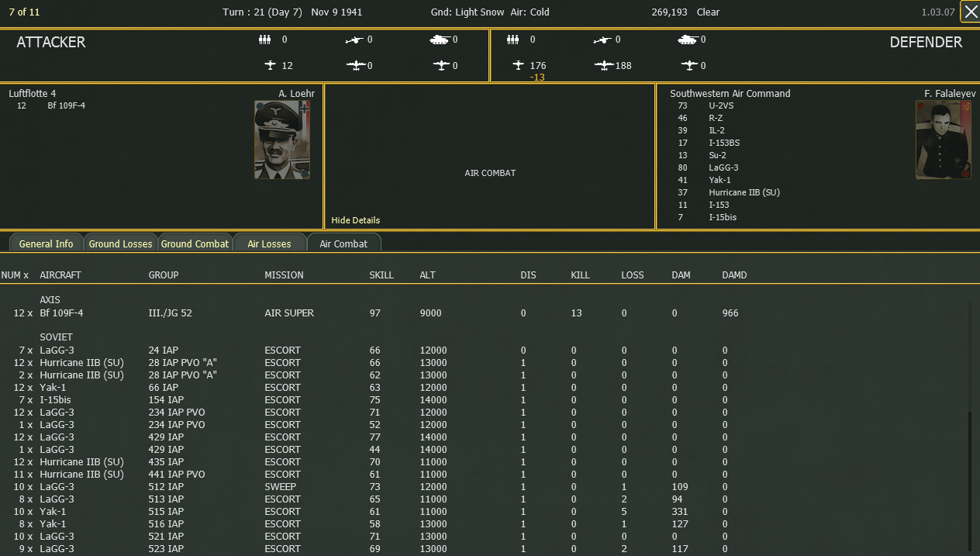
Task: Click the defender utility aircraft icon
Action: [x=689, y=66]
